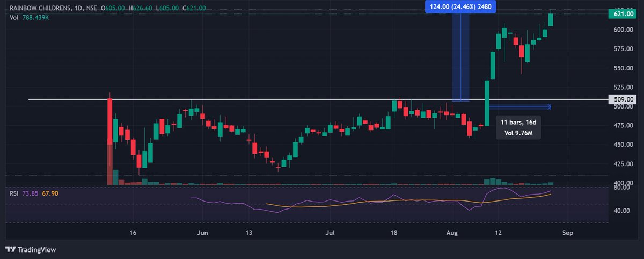Click the 18 date on time axis
The width and height of the screenshot is (644, 259).
(x=394, y=233)
